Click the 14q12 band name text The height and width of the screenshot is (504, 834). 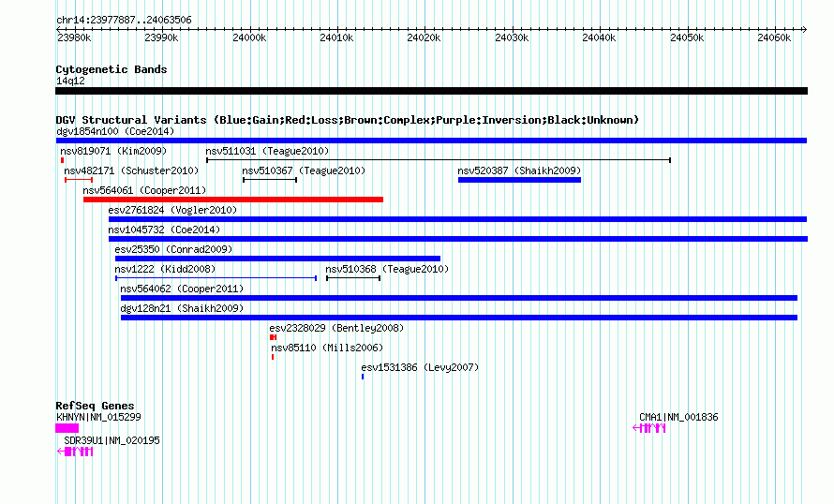70,81
